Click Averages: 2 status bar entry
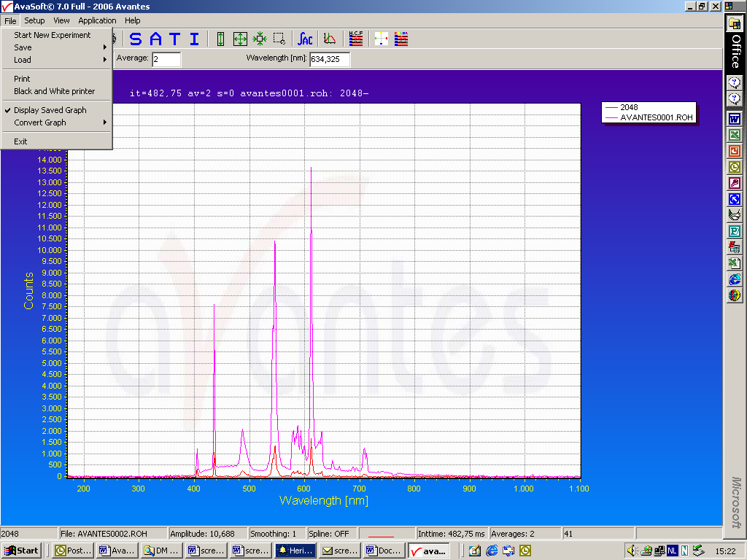 [525, 534]
